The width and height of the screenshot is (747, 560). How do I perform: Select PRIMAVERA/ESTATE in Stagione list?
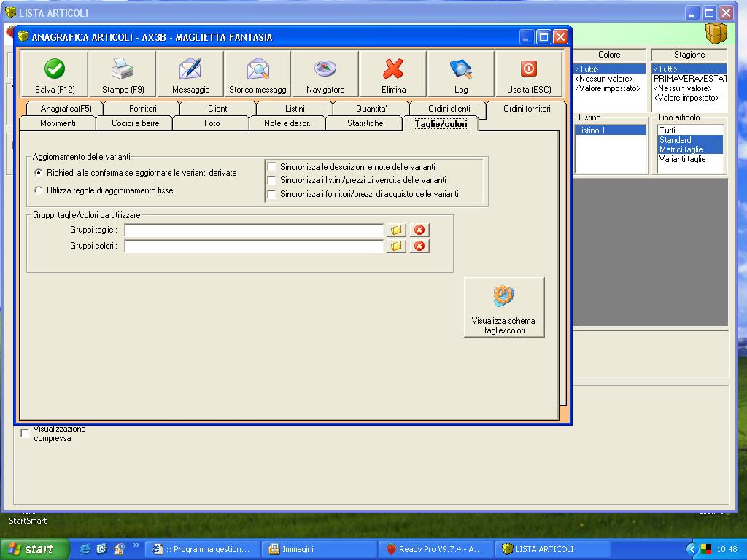tap(689, 79)
